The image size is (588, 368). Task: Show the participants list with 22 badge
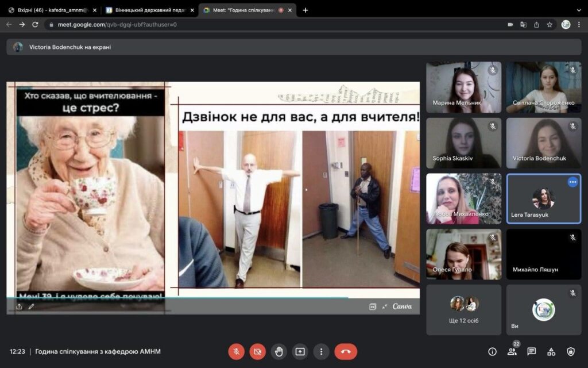(512, 351)
